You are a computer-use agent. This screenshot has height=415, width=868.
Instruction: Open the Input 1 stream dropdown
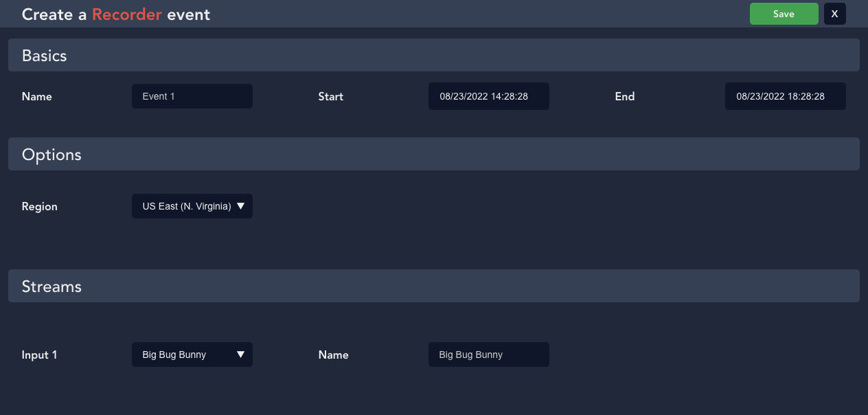(192, 355)
